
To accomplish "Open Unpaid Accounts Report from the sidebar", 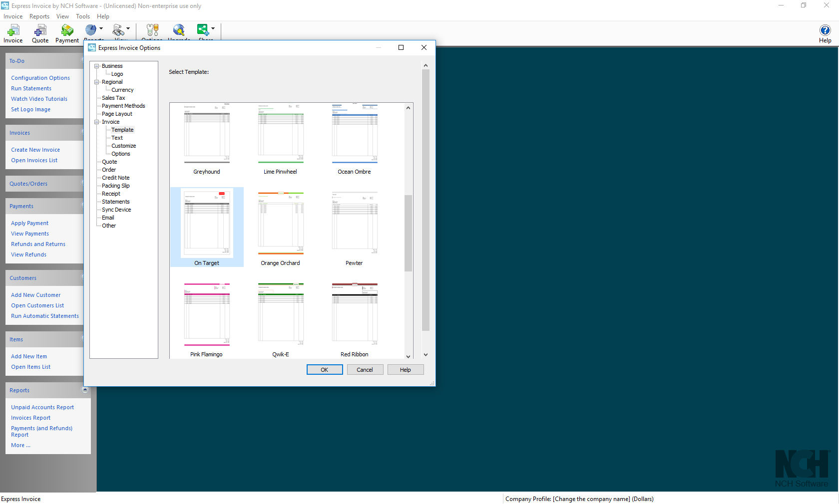I will pos(42,407).
